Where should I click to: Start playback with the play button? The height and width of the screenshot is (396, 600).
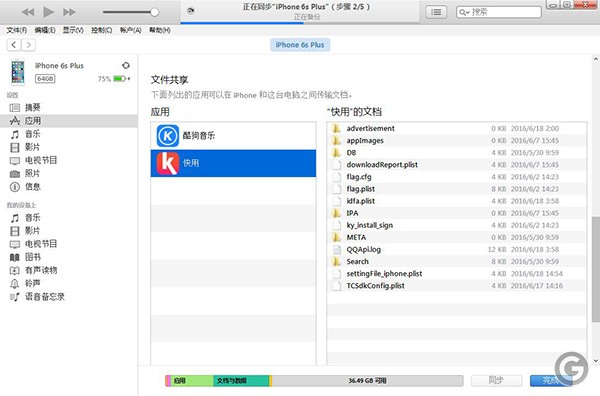tap(49, 12)
